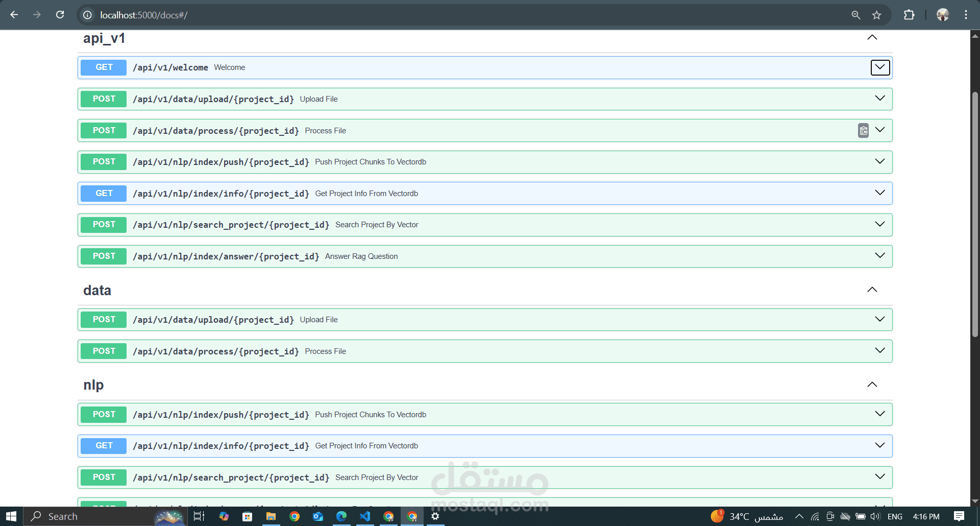980x526 pixels.
Task: Click 'Push Project Chunks To Vectordb' under api_v1
Action: tap(371, 162)
